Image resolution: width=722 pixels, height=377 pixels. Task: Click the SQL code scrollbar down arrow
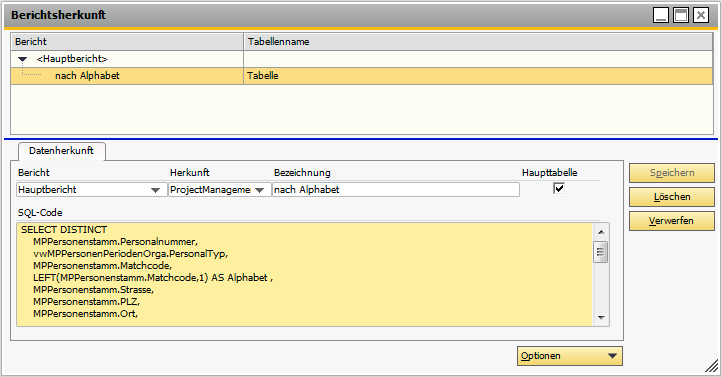[x=601, y=318]
